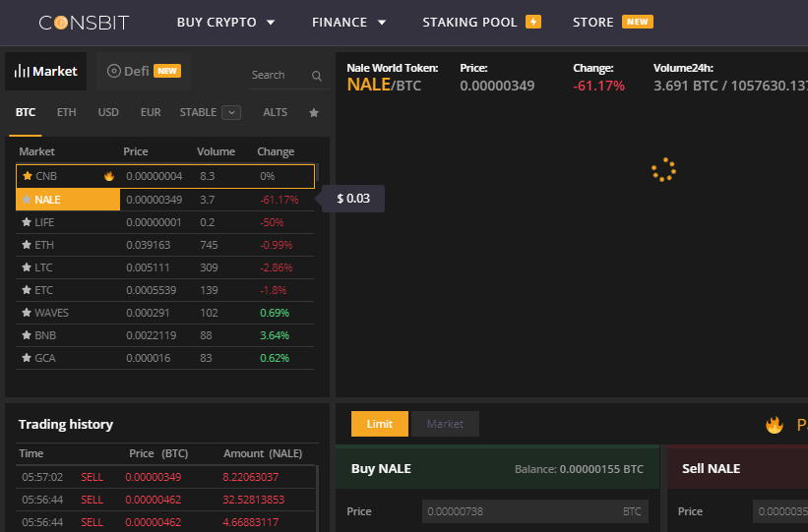Select the LTC row price 0.005111
808x532 pixels.
148,267
